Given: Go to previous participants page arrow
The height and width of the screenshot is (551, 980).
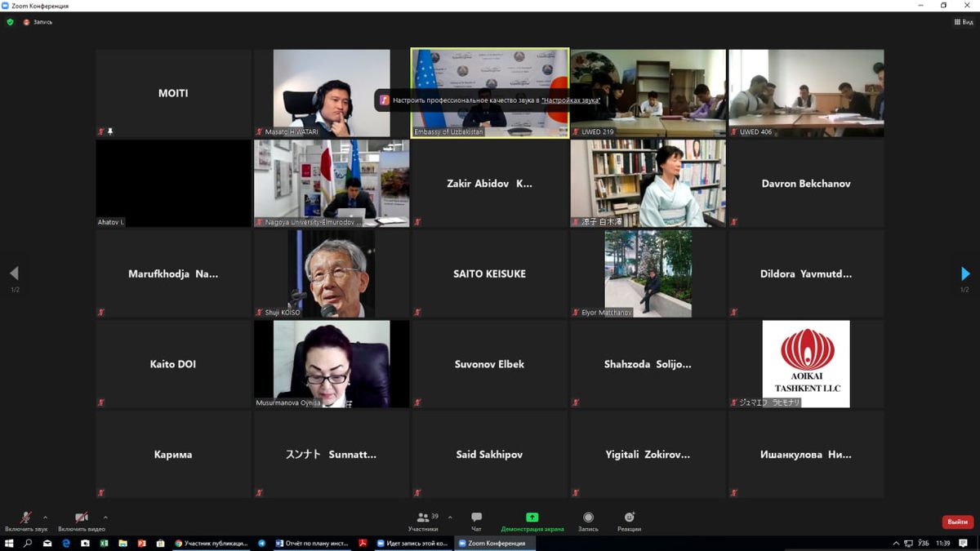Looking at the screenshot, I should click(x=14, y=273).
